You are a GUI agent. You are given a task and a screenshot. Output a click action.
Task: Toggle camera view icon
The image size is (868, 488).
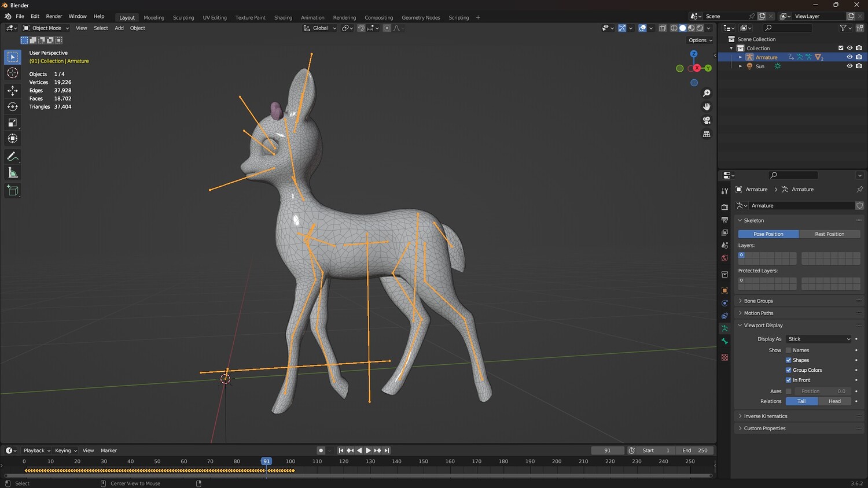tap(707, 120)
